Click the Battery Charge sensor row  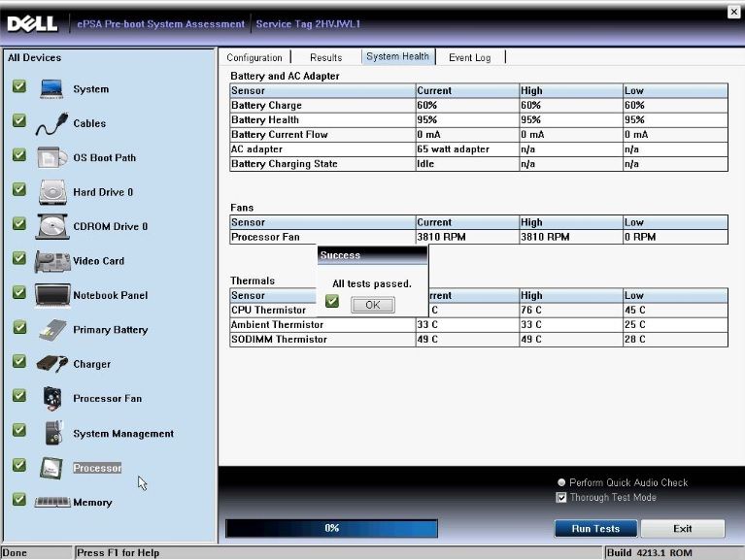pyautogui.click(x=479, y=106)
